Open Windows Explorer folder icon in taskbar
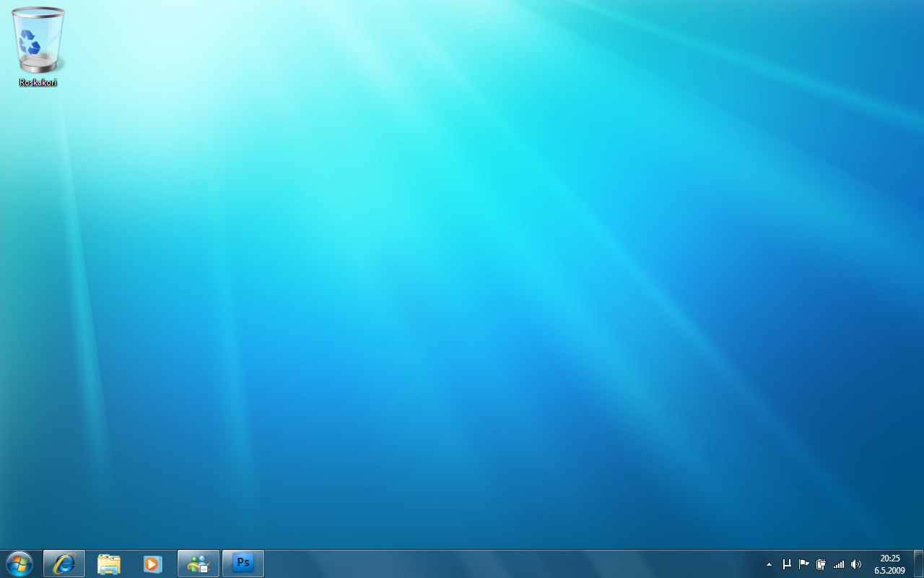 point(109,564)
